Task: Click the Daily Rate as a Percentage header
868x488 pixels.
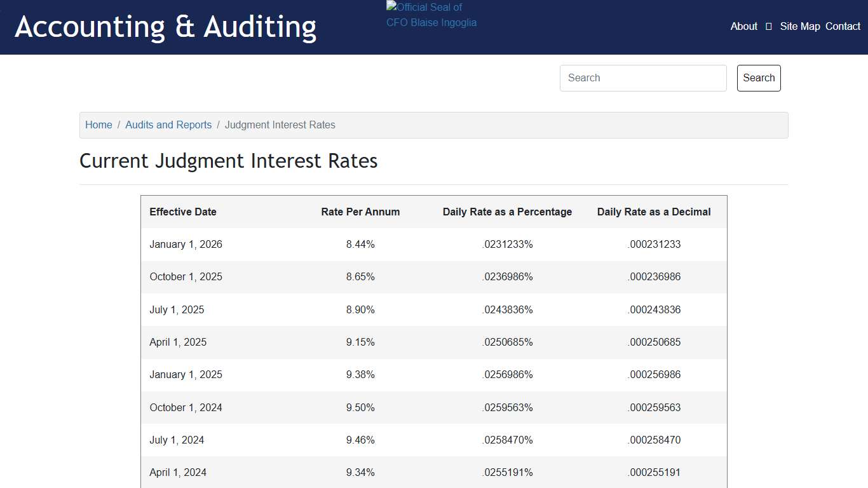Action: click(x=507, y=212)
